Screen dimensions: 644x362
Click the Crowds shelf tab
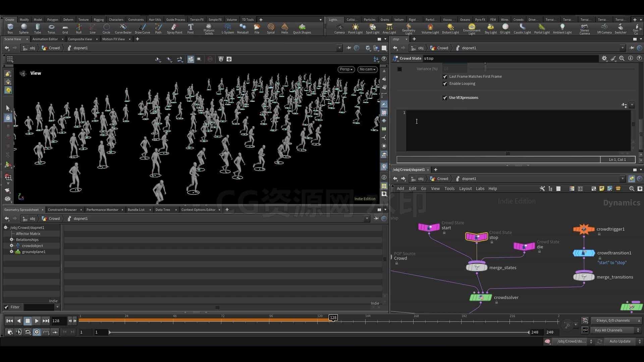tap(518, 19)
